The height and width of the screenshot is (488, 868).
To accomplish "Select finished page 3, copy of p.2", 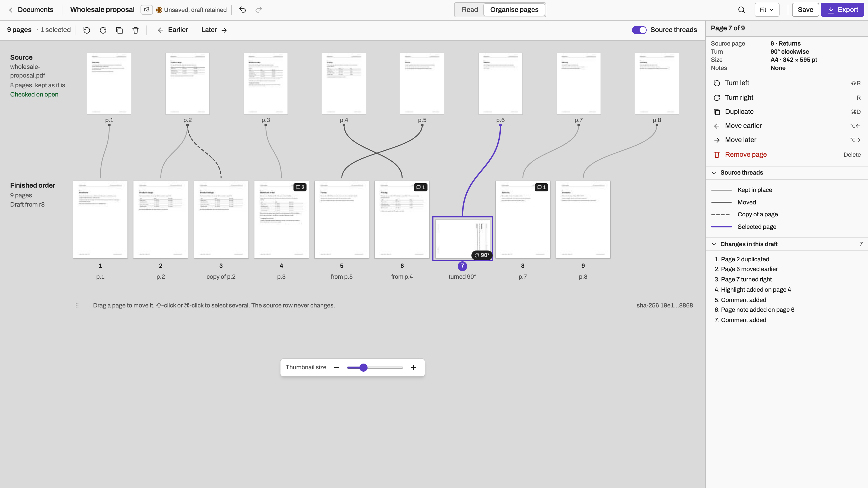I will coord(221,220).
